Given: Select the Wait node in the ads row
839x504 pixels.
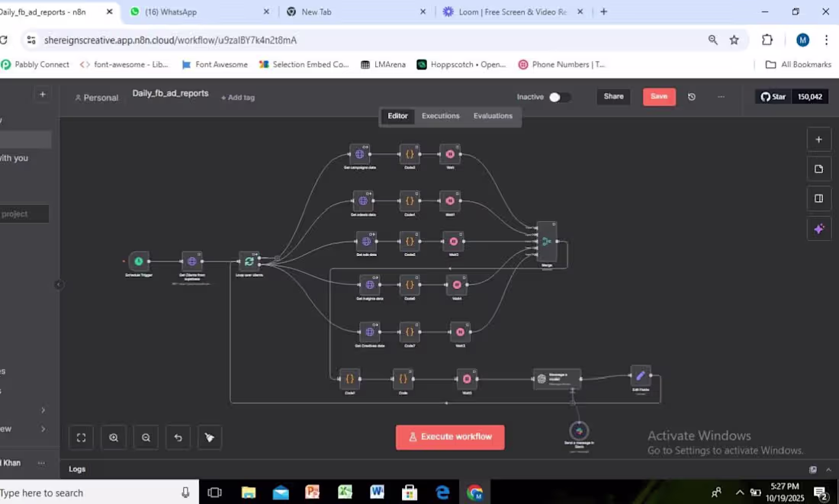Looking at the screenshot, I should click(453, 241).
